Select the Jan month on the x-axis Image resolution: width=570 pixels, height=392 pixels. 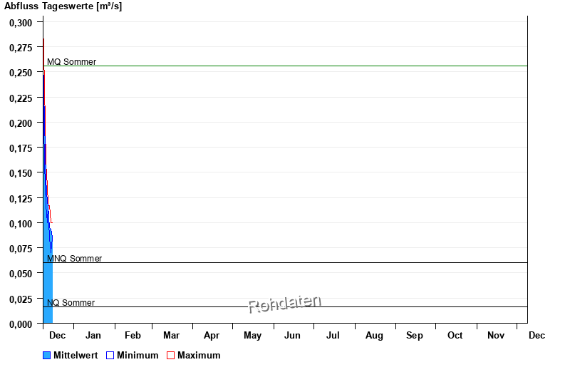click(93, 336)
